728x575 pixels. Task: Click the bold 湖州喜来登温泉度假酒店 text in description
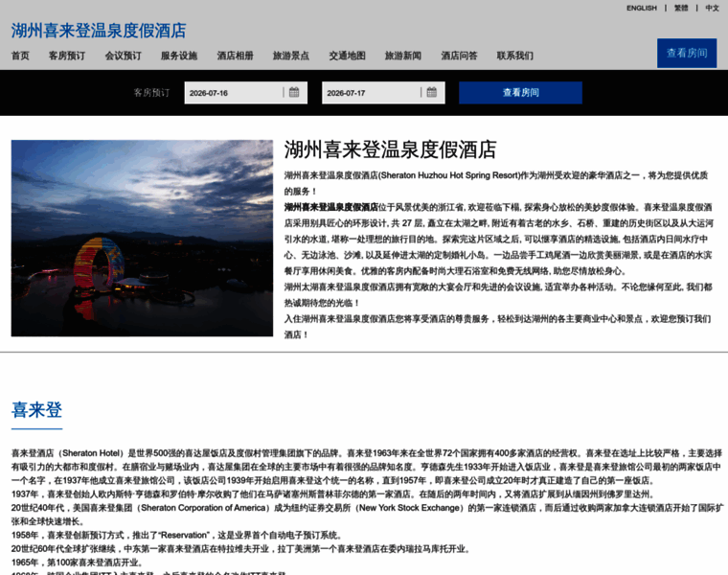pos(331,207)
